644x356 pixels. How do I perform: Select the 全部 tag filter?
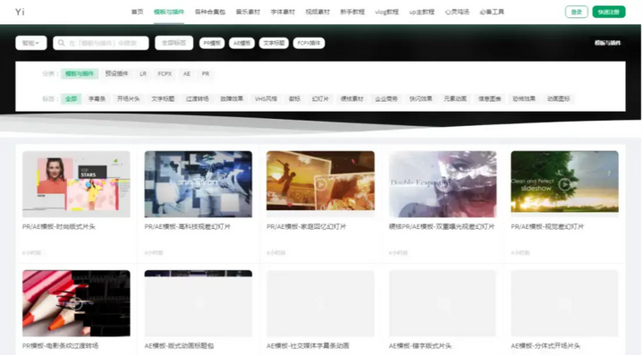(71, 99)
